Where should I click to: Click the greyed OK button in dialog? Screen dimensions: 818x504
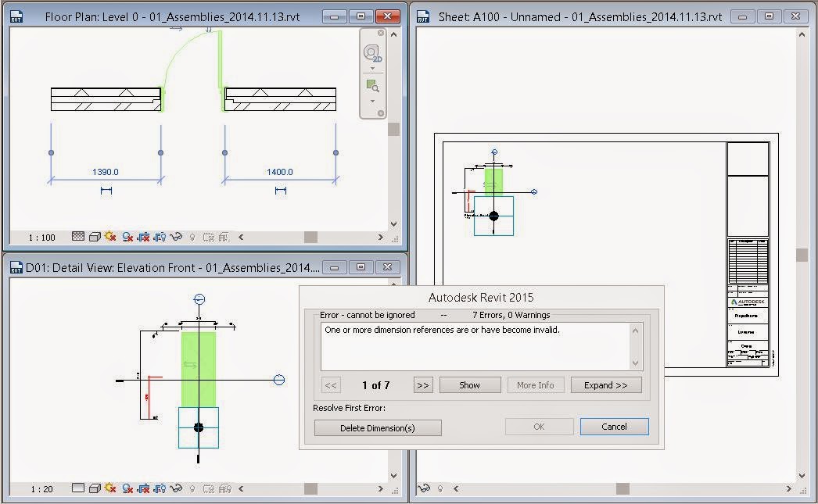point(539,427)
